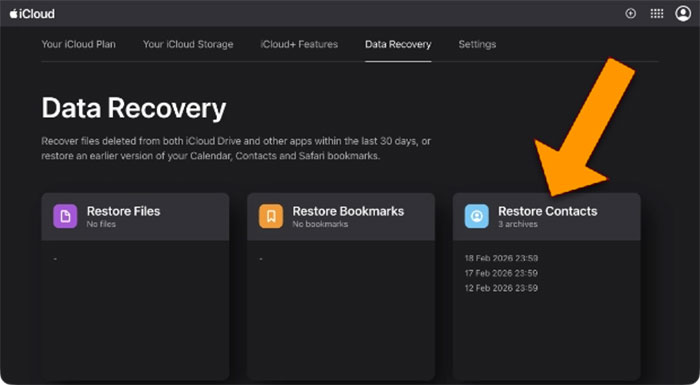Click the "No files" subtitle text
The width and height of the screenshot is (700, 385).
tap(101, 224)
